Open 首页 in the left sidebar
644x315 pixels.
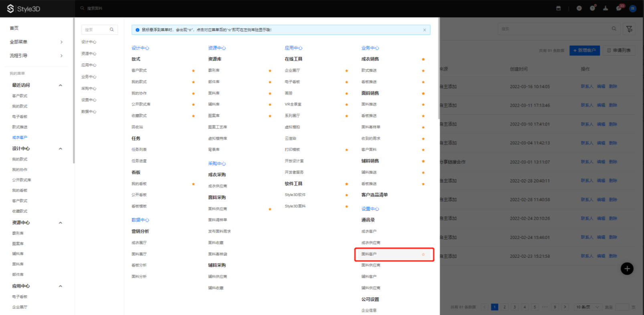[14, 28]
